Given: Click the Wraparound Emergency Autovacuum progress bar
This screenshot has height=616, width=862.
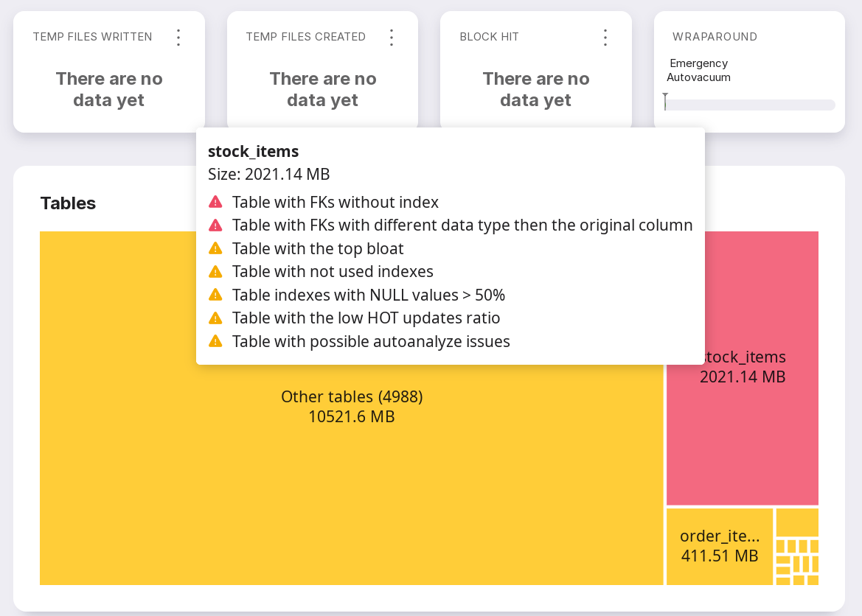Looking at the screenshot, I should pos(749,105).
